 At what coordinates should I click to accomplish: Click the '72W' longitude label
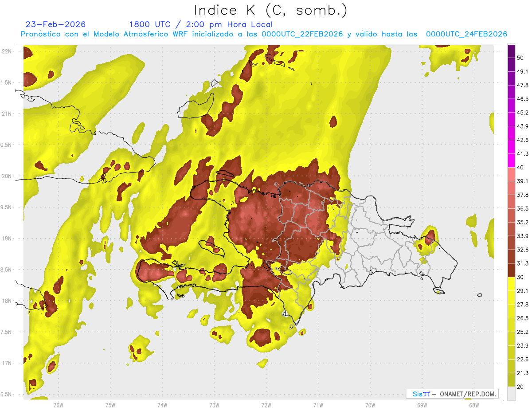point(266,405)
